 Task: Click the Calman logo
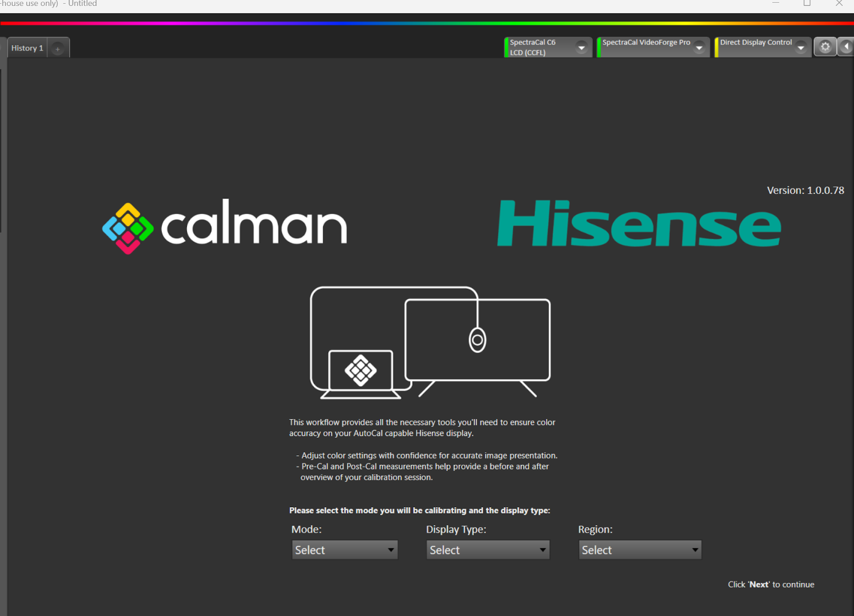coord(225,226)
